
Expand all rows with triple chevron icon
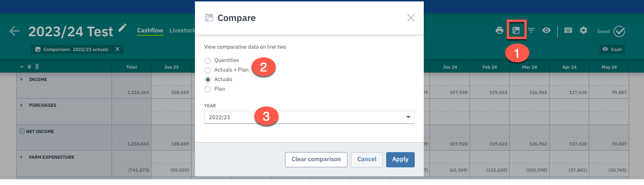point(37,67)
